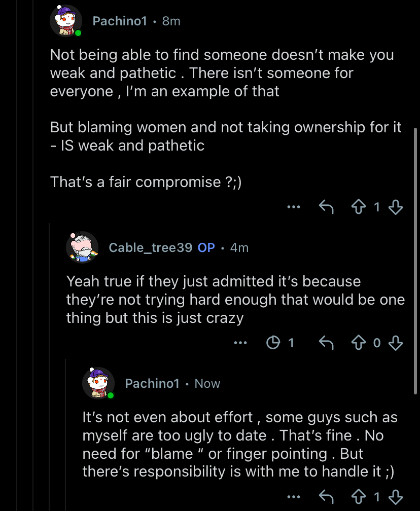This screenshot has height=511, width=420.
Task: Upvote Cable_tree39's comment
Action: [x=359, y=343]
